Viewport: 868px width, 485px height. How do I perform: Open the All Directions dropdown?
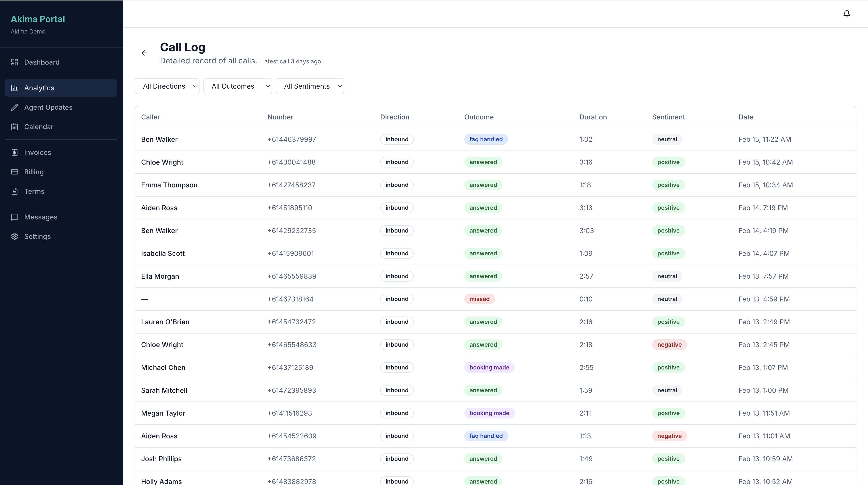point(167,86)
